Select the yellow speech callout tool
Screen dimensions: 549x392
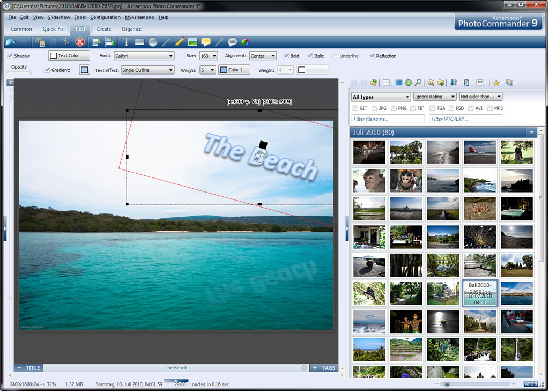pos(206,42)
